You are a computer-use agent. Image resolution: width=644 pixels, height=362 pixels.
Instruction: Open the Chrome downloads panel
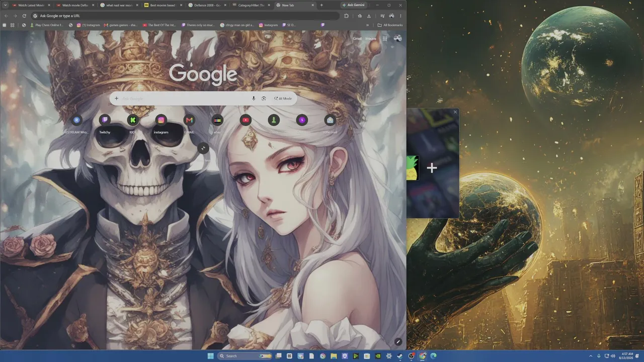(x=369, y=16)
